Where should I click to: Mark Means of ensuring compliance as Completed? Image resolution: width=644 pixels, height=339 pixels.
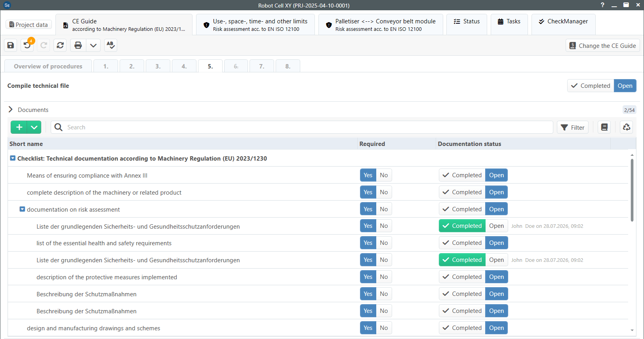462,175
